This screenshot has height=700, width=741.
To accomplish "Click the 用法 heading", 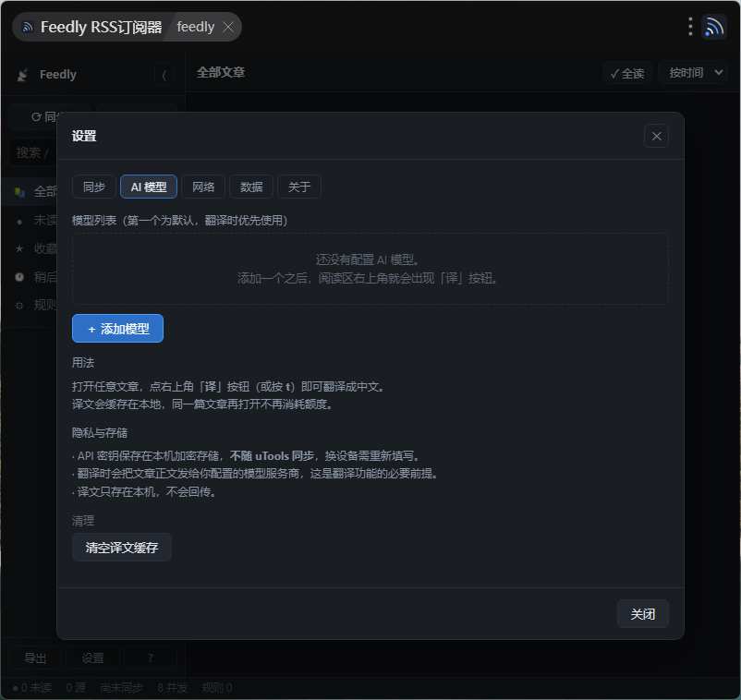I will click(x=83, y=363).
